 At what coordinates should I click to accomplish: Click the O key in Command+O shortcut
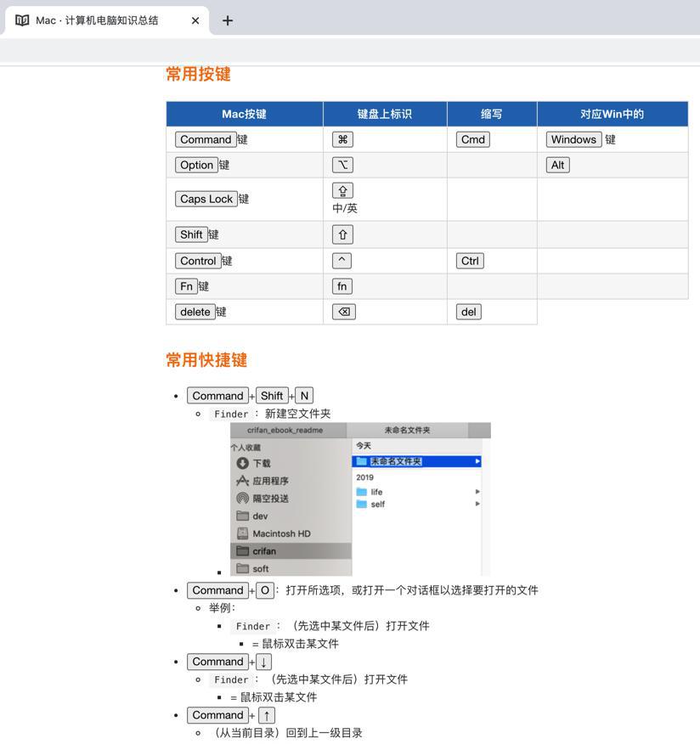tap(265, 591)
